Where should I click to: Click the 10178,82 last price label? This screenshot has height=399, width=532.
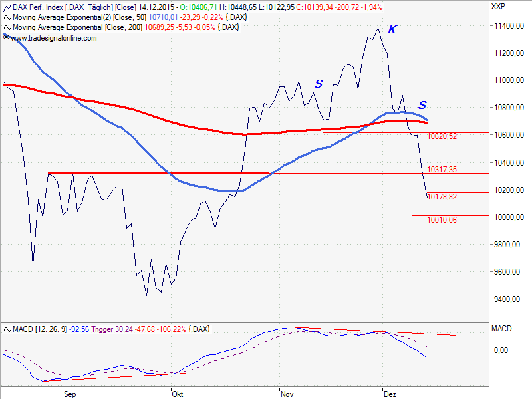[x=442, y=197]
